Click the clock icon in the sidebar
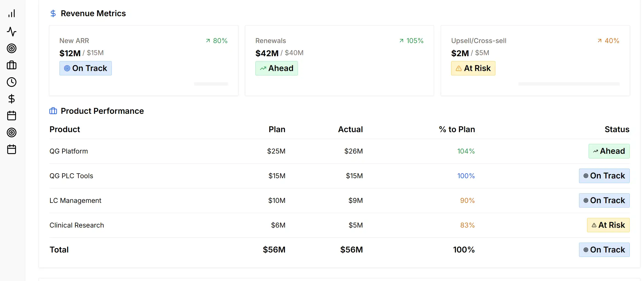 pos(12,82)
